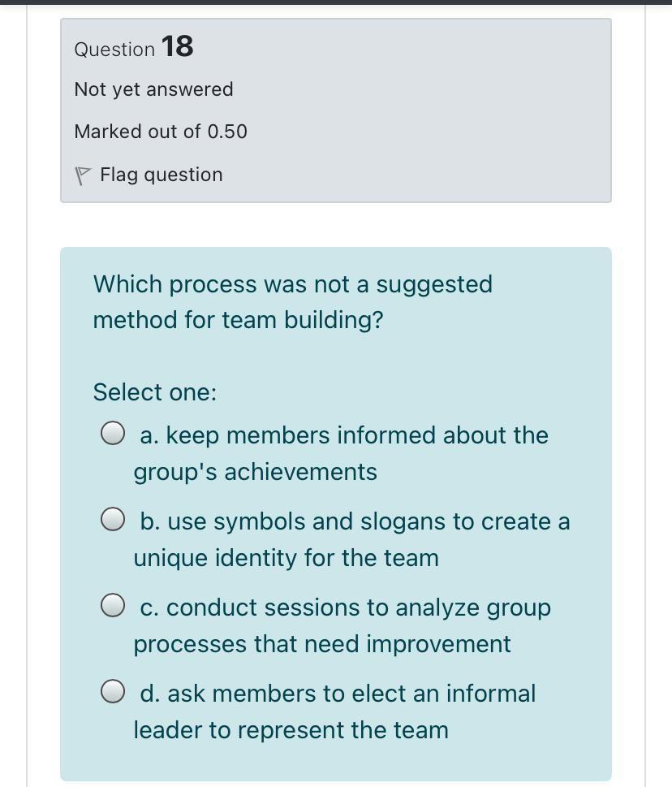Click the text 'group's achievements'

pyautogui.click(x=255, y=472)
